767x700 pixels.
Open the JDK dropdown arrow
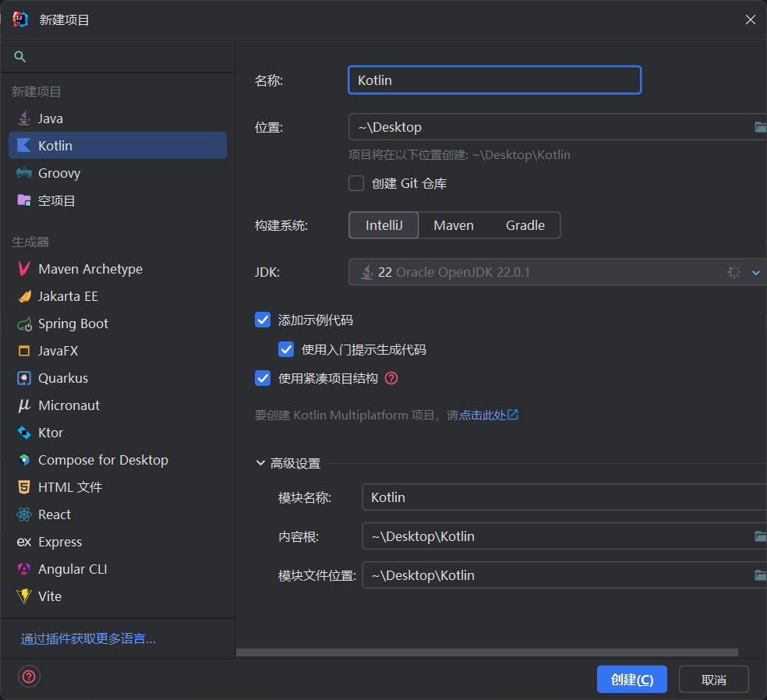756,273
